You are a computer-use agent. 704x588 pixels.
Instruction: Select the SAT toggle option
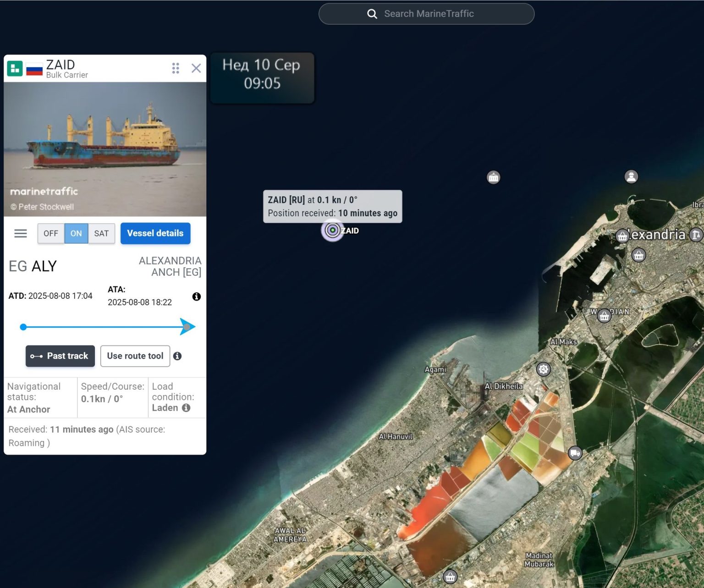[101, 234]
